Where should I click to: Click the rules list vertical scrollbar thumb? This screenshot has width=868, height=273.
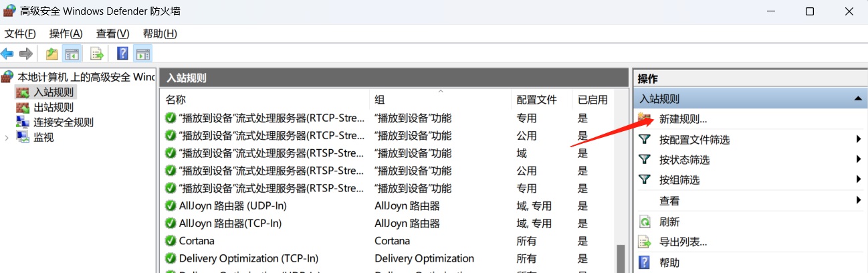click(x=621, y=258)
